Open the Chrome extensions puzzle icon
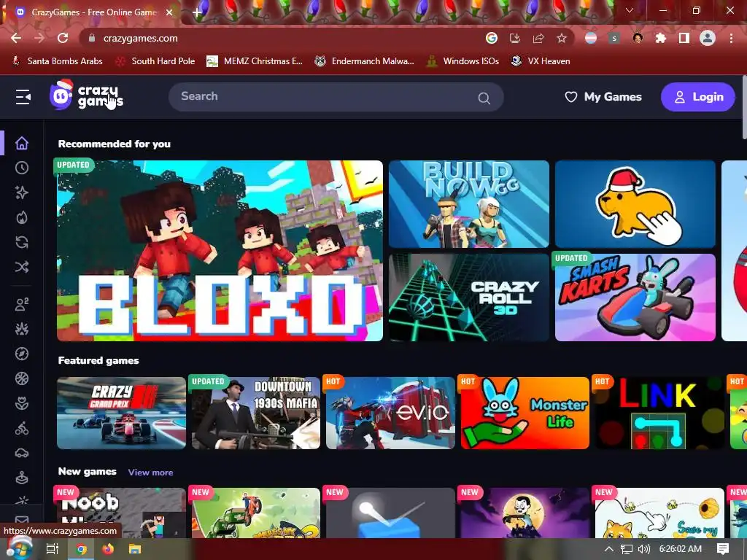This screenshot has height=560, width=747. point(661,38)
